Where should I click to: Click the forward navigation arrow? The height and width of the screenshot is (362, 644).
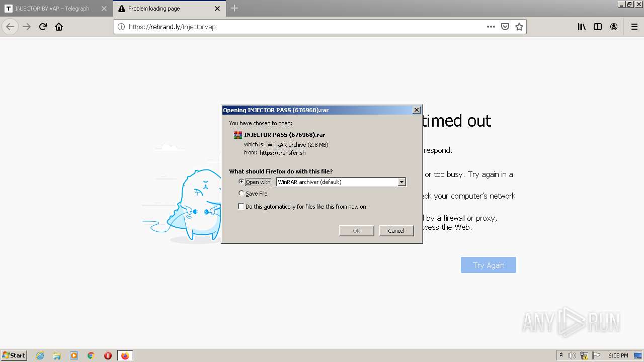27,27
